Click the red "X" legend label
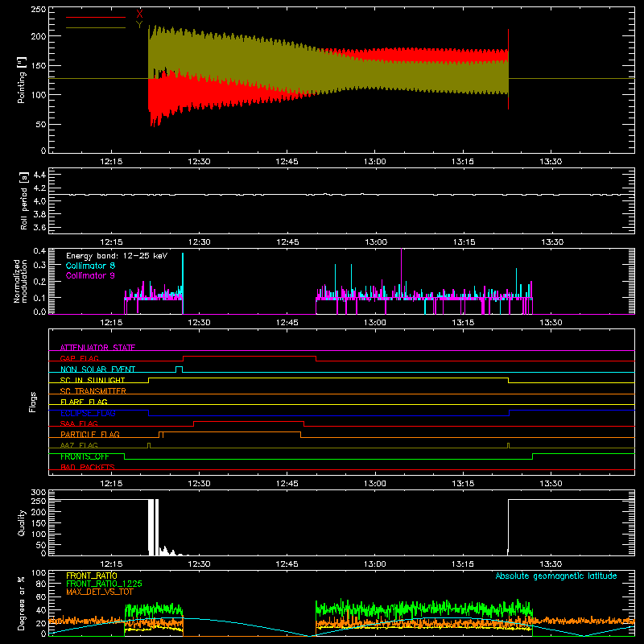This screenshot has width=644, height=644. (x=139, y=14)
